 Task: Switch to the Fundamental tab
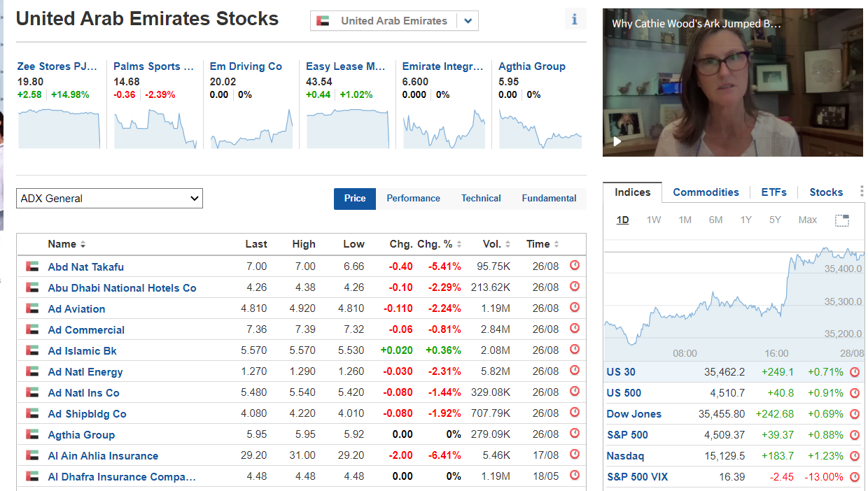tap(549, 199)
